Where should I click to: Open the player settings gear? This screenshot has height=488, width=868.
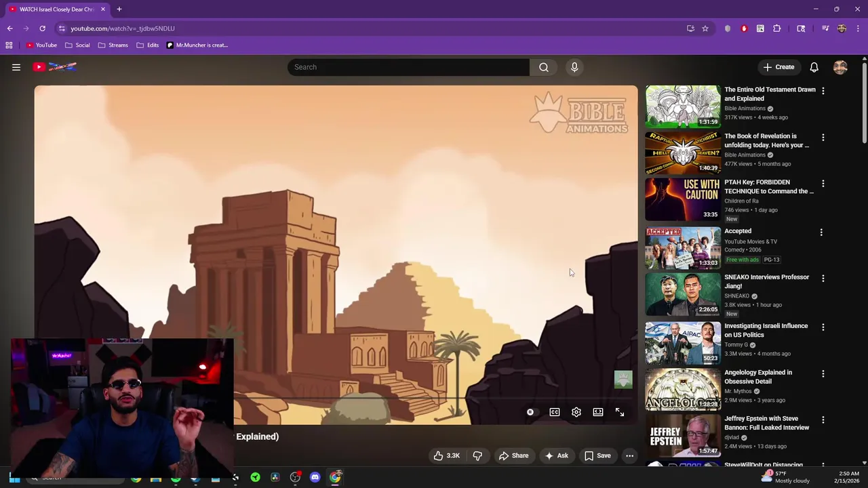576,412
